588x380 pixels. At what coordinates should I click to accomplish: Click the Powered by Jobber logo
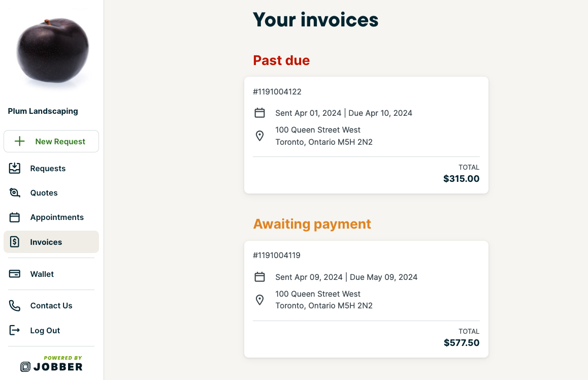point(51,364)
